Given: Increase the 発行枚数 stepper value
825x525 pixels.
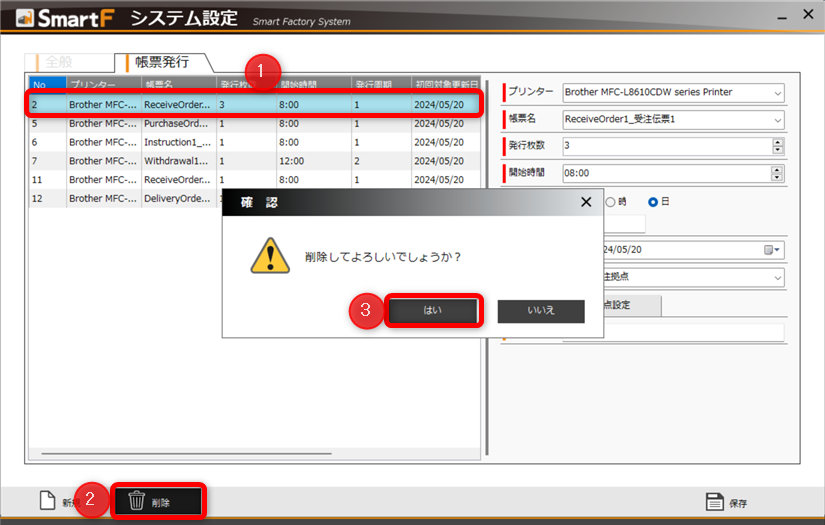Looking at the screenshot, I should 777,142.
